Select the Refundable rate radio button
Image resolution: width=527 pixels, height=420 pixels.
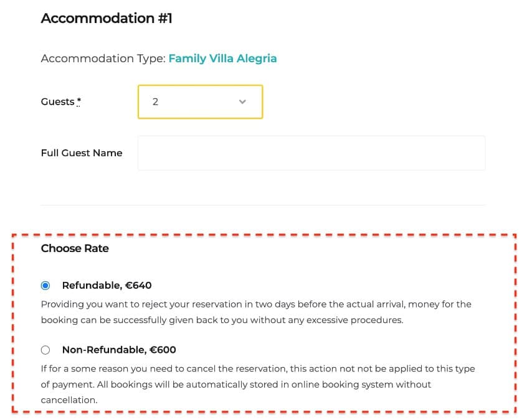[x=45, y=286]
